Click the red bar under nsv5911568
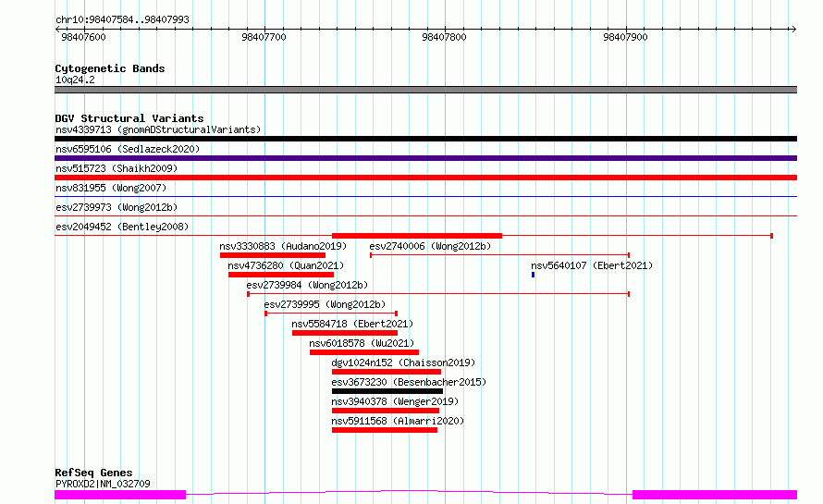Screen dimensions: 823x504 385,430
